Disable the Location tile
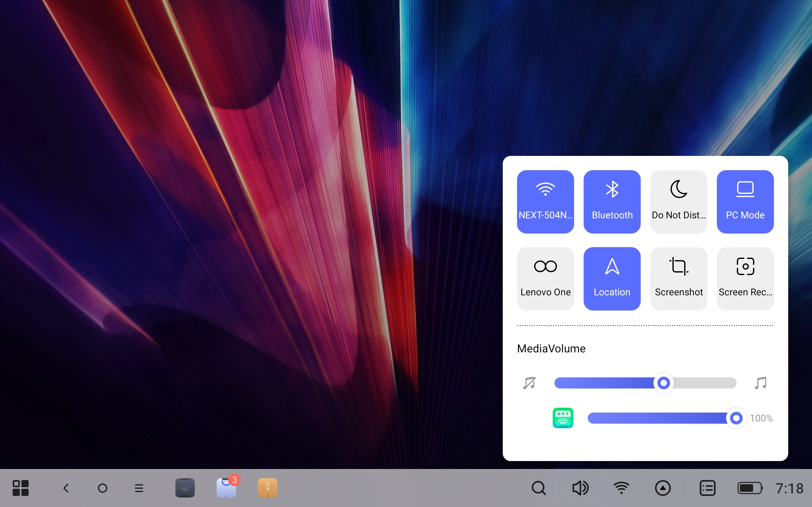Screen dimensions: 812x507 (x=612, y=279)
